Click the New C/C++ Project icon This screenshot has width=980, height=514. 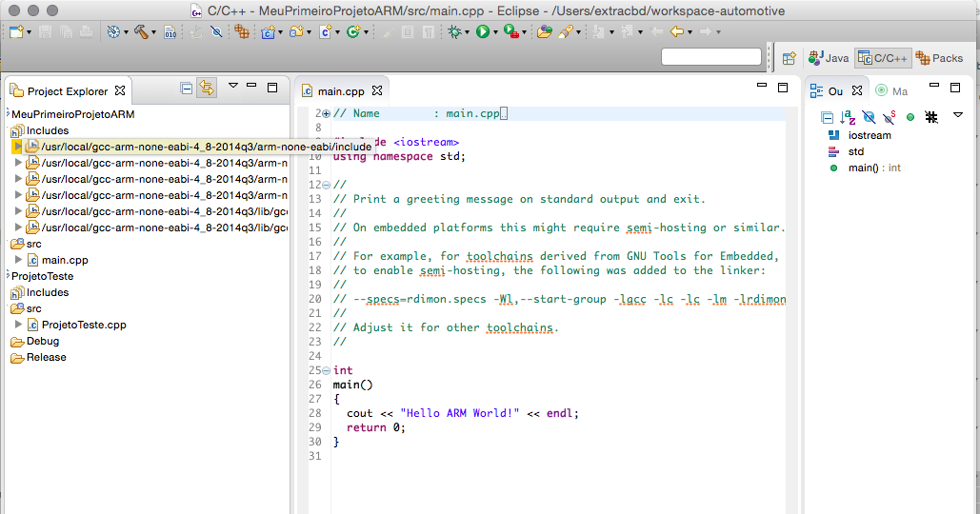[x=269, y=31]
